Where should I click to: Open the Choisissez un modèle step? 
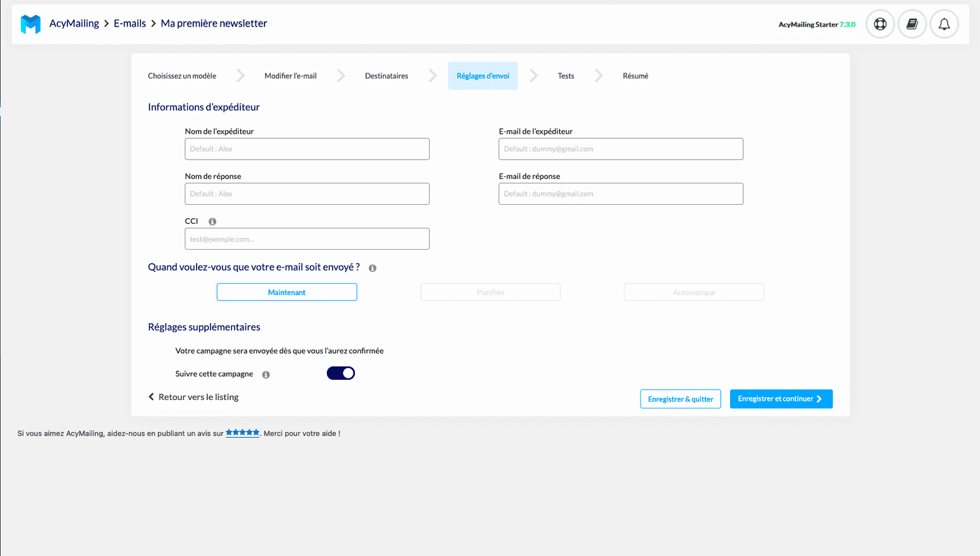pos(182,75)
